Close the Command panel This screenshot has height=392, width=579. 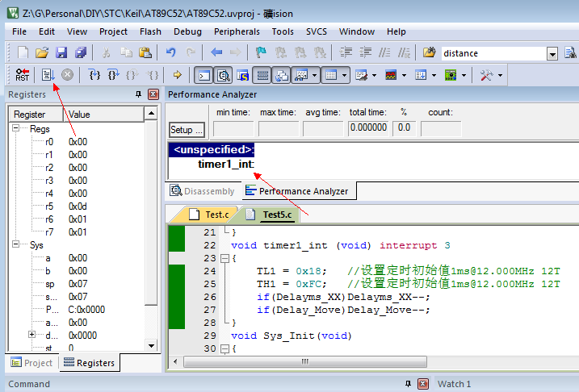423,384
